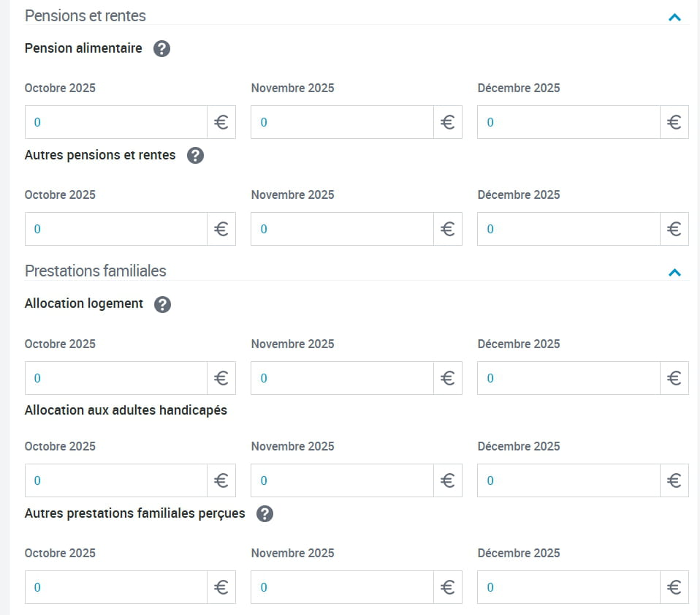The image size is (700, 615).
Task: Open help for Autres pensions et rentes
Action: coord(195,156)
